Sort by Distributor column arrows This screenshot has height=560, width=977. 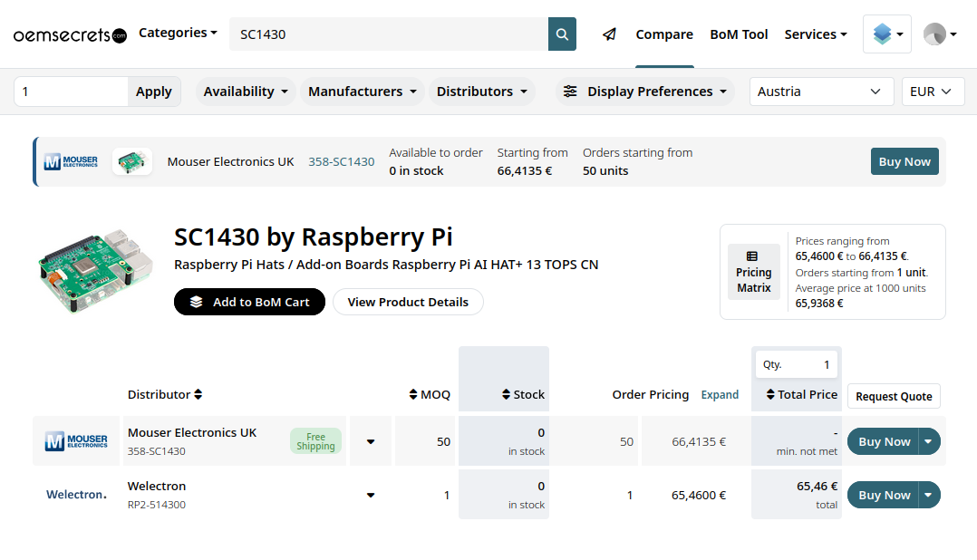[x=198, y=394]
